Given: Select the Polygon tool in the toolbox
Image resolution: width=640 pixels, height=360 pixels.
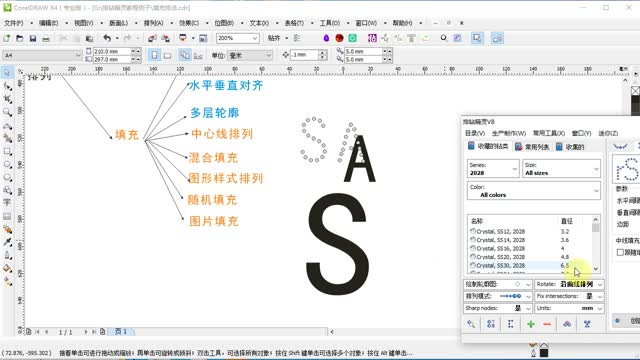Looking at the screenshot, I should click(x=7, y=178).
